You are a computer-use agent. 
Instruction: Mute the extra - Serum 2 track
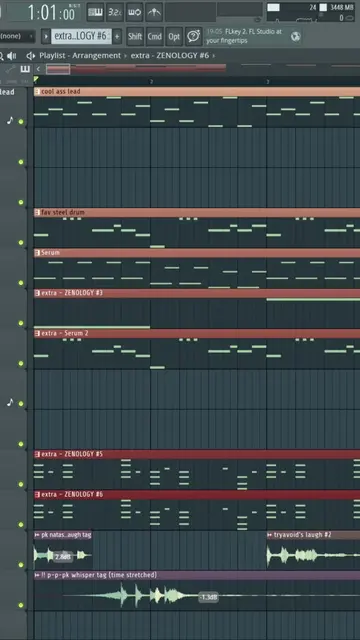tap(21, 363)
